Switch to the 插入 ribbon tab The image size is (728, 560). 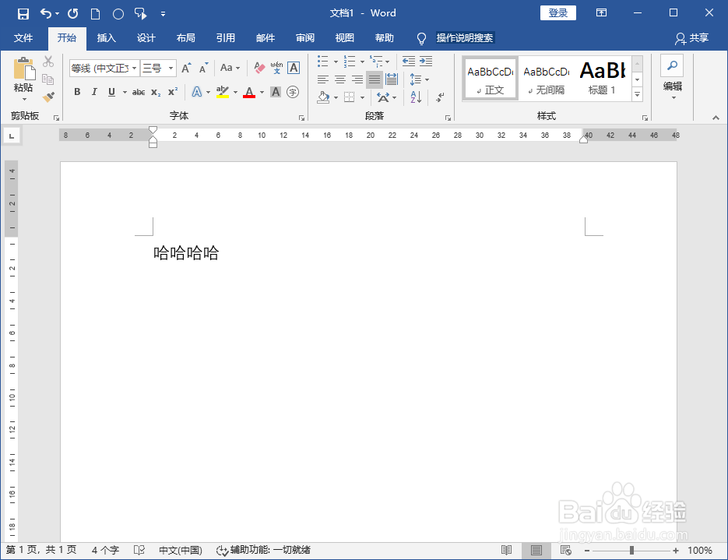point(106,37)
